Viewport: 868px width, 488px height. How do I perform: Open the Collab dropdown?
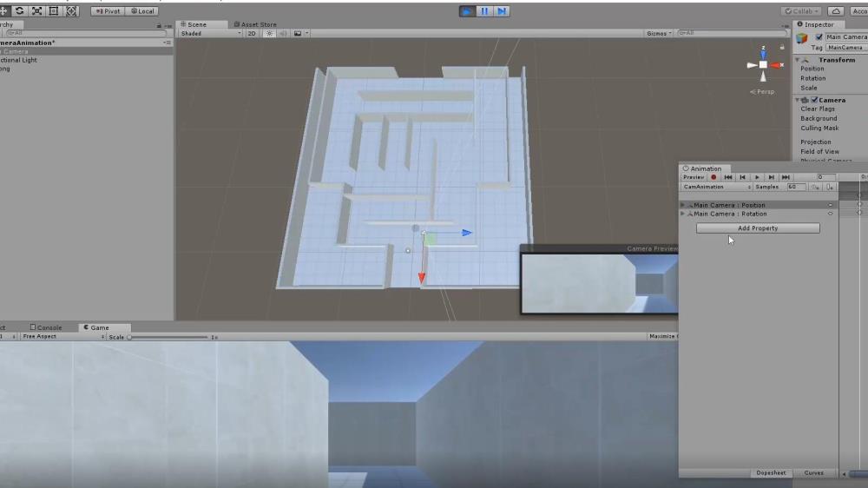pyautogui.click(x=801, y=11)
